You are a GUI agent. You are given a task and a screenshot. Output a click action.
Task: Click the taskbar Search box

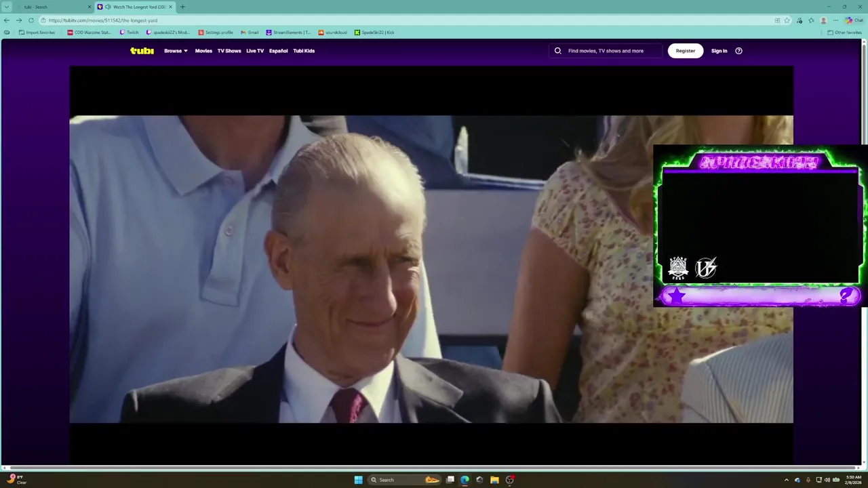coord(406,480)
